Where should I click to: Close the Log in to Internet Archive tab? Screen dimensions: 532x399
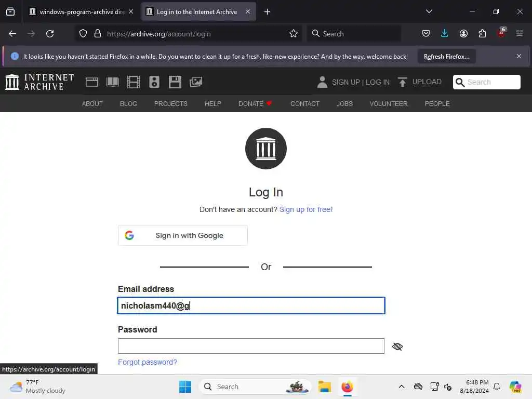[x=248, y=12]
